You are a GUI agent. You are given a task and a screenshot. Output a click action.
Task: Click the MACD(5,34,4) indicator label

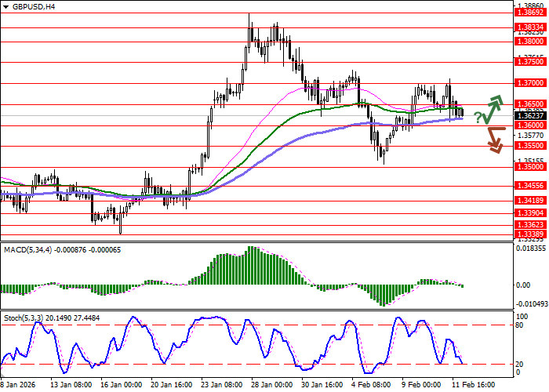pyautogui.click(x=29, y=249)
